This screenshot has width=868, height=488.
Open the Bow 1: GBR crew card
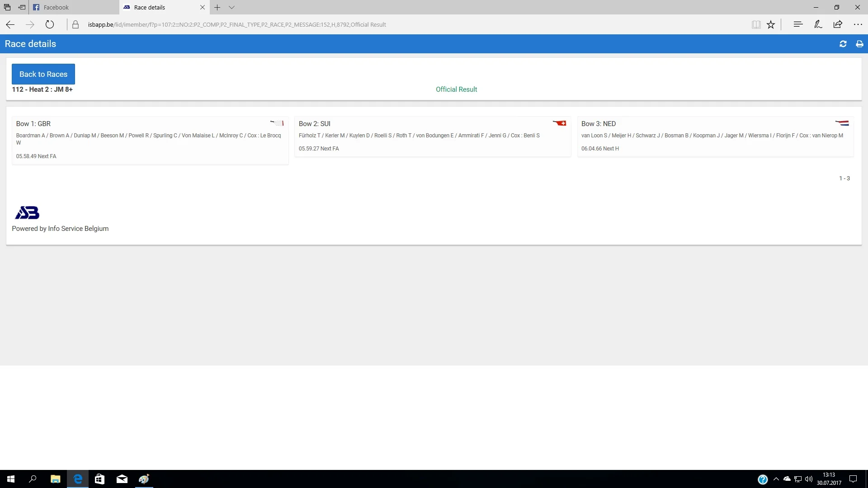150,140
